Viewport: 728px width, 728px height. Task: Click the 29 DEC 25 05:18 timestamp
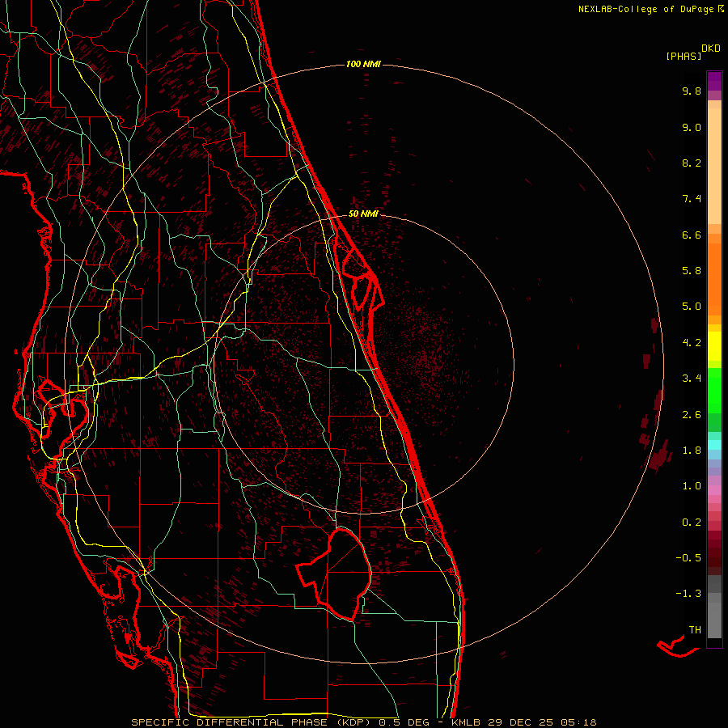pos(542,722)
